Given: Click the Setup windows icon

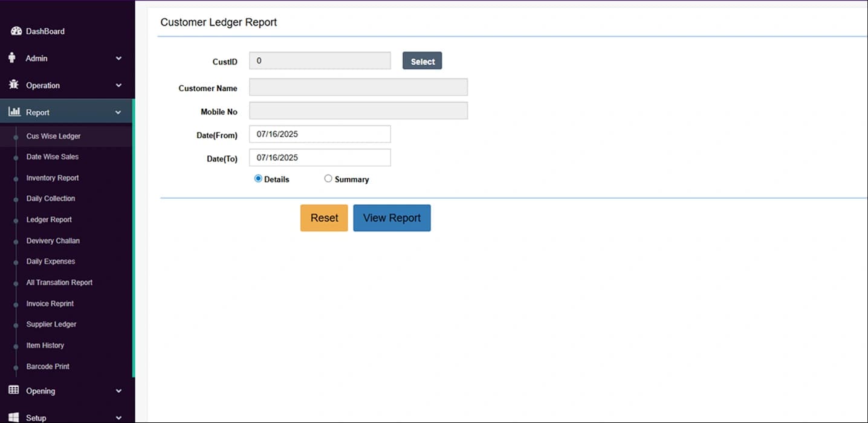Looking at the screenshot, I should (14, 417).
